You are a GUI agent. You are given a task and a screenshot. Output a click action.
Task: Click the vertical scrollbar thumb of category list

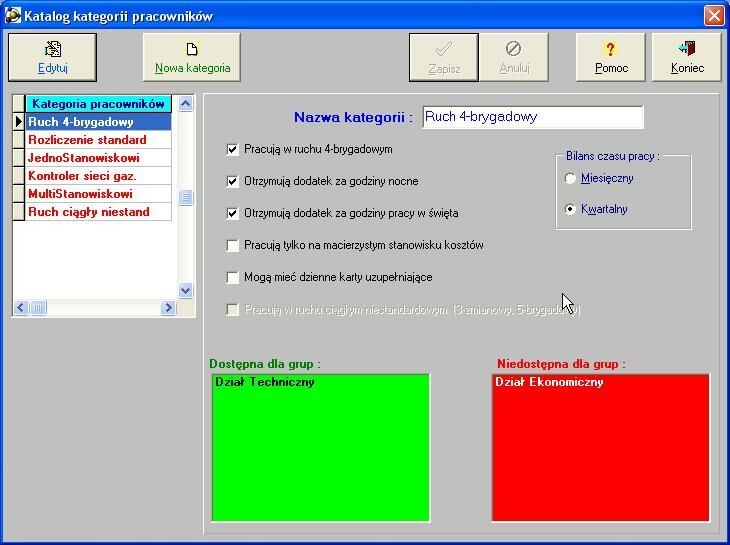[x=185, y=197]
